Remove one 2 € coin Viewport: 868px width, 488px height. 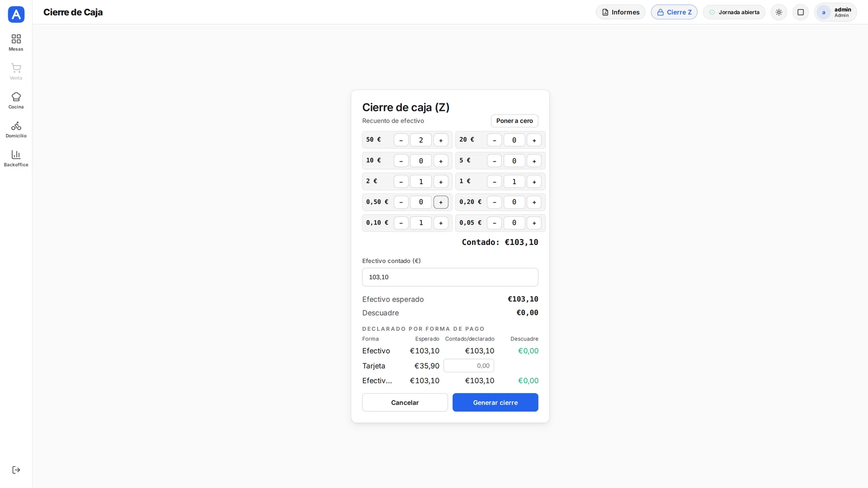coord(401,182)
